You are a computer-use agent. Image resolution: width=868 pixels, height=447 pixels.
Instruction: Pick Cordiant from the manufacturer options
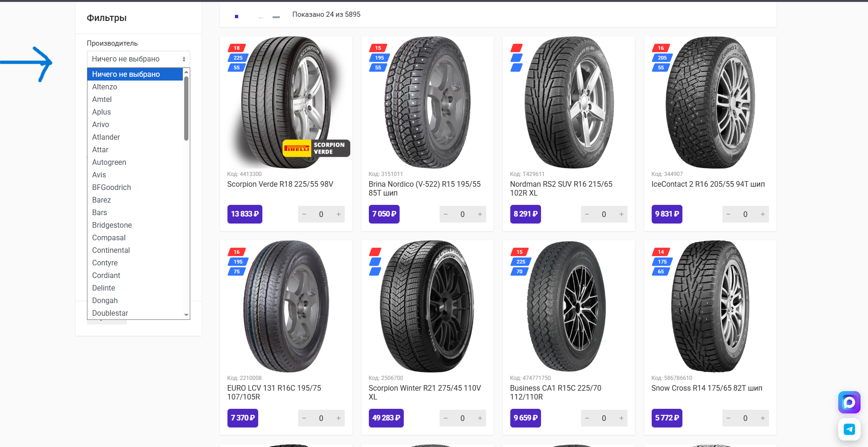click(106, 275)
